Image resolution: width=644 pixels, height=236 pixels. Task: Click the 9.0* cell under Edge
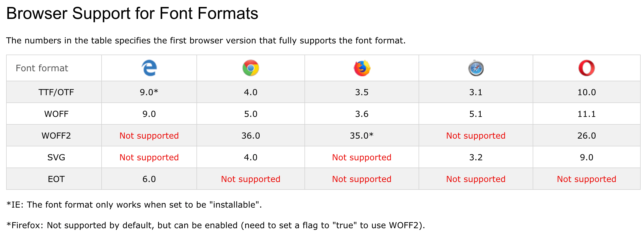[x=149, y=92]
